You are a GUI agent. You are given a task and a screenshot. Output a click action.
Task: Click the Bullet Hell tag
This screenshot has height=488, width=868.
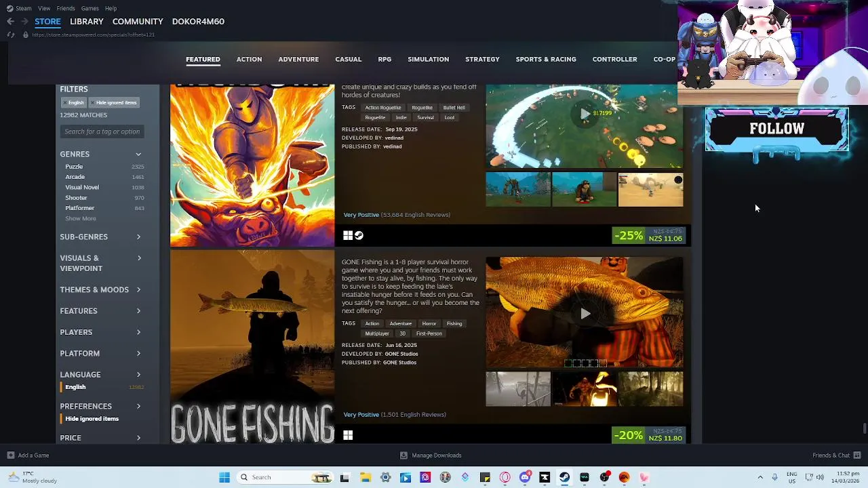click(454, 108)
